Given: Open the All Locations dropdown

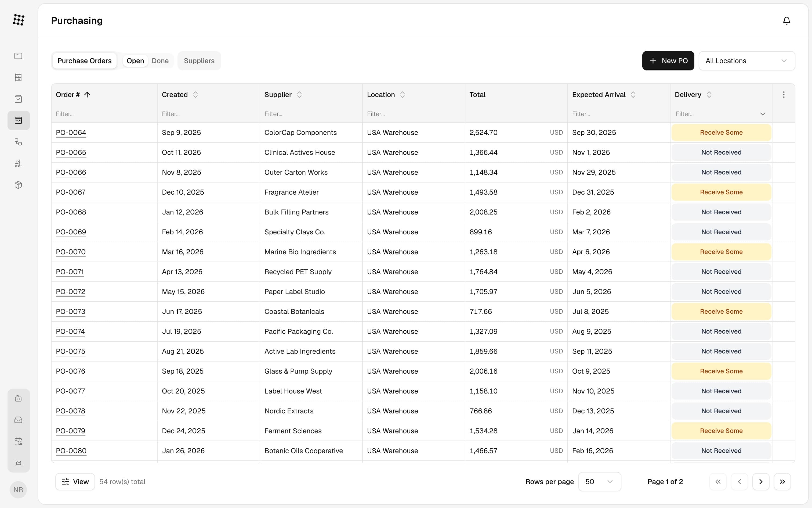Looking at the screenshot, I should (747, 61).
